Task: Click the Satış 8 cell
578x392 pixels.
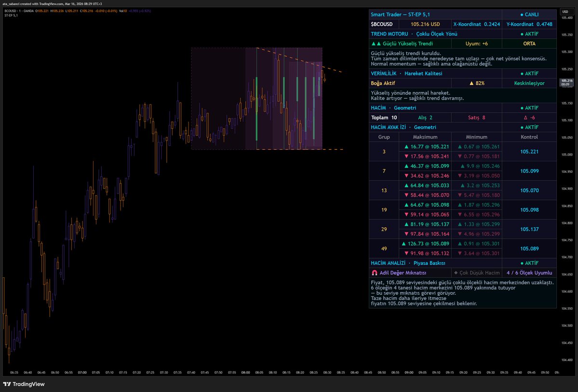Action: (x=476, y=118)
